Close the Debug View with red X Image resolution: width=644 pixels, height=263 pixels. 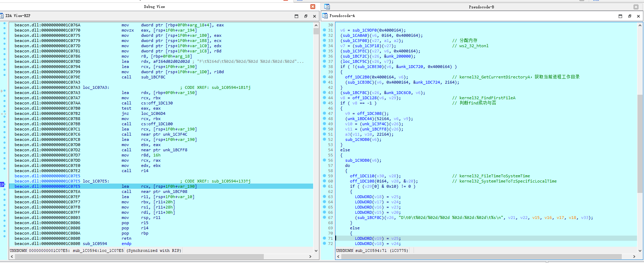click(313, 7)
